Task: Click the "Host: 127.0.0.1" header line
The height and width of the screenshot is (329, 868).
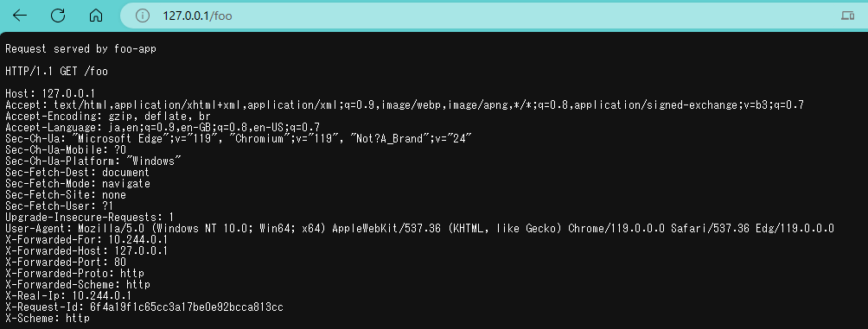Action: pos(50,93)
